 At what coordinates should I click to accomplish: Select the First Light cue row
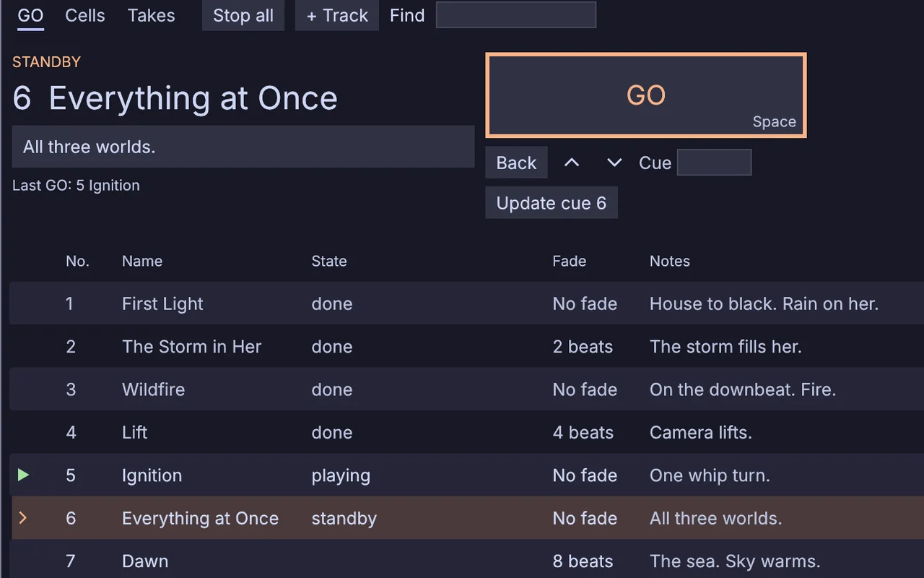(466, 303)
